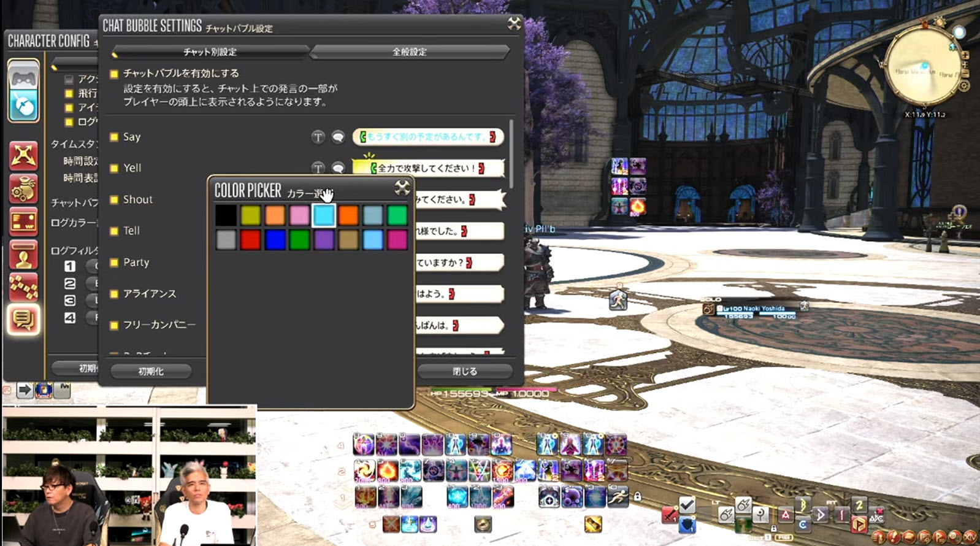Pick the gray color swatch
This screenshot has height=546, width=980.
click(226, 240)
